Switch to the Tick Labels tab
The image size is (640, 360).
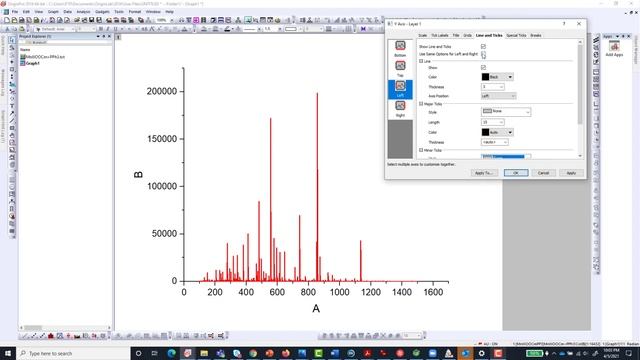coord(440,36)
